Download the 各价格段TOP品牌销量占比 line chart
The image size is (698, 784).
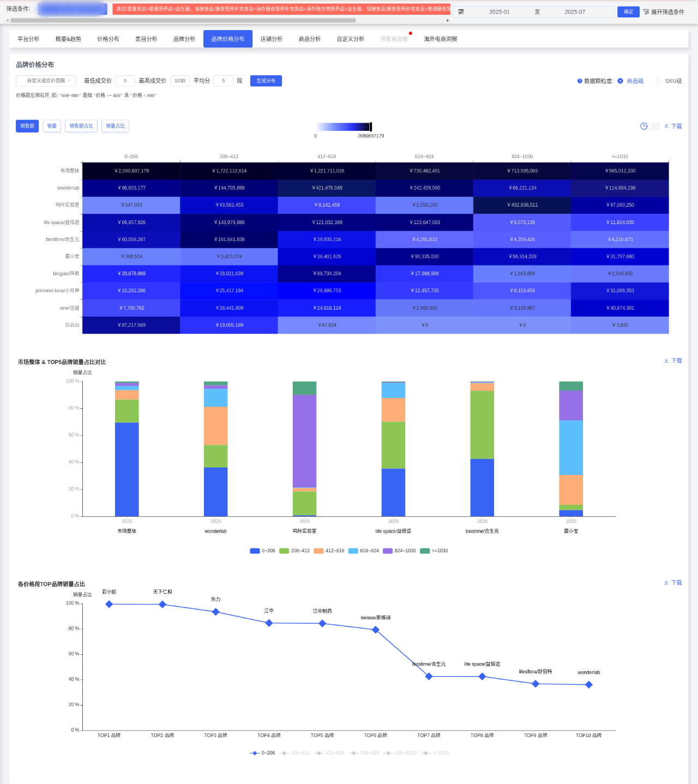tap(673, 583)
